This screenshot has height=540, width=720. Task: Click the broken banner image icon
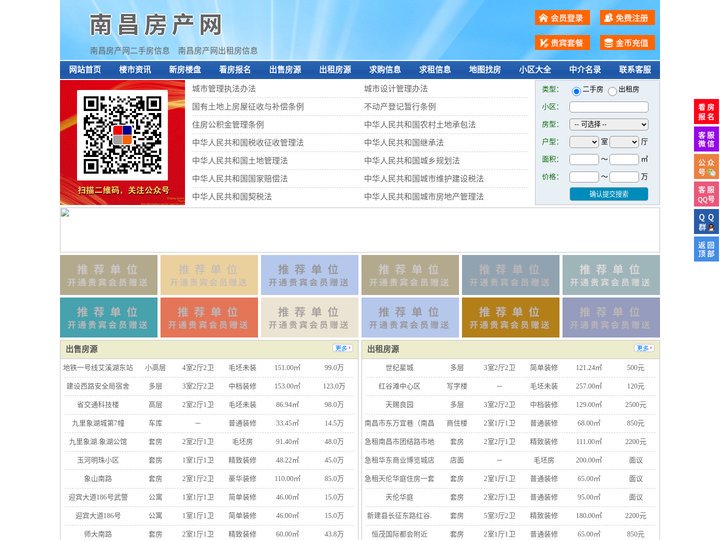click(65, 213)
